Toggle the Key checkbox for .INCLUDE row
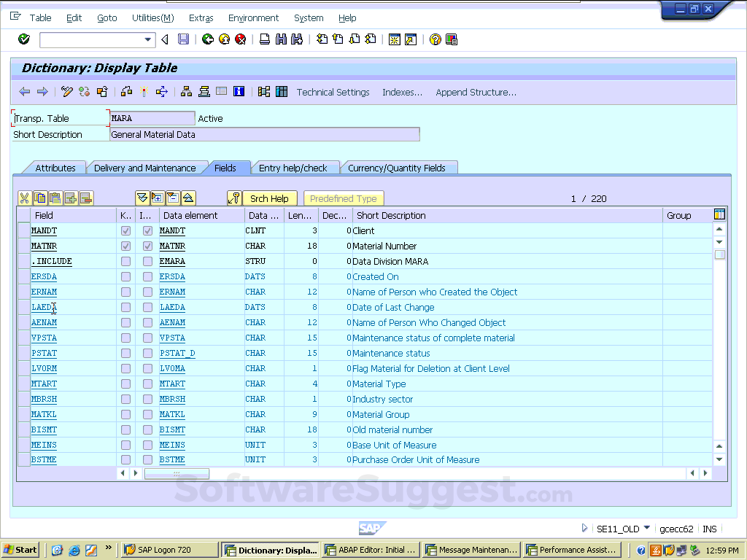The image size is (747, 560). [x=125, y=262]
